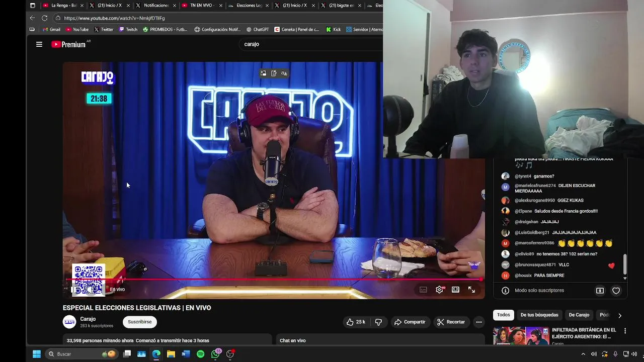Open the Twitter bookmark
The width and height of the screenshot is (644, 362).
(x=104, y=30)
